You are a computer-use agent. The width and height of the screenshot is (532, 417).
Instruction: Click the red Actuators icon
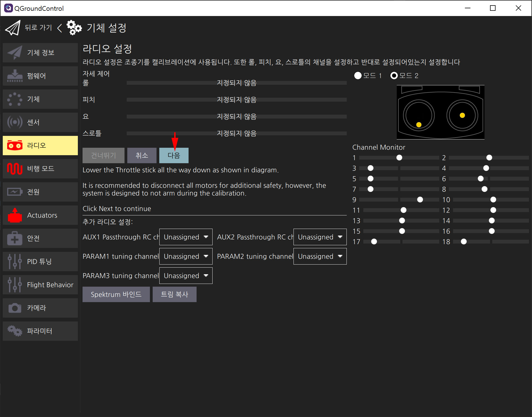(x=15, y=215)
